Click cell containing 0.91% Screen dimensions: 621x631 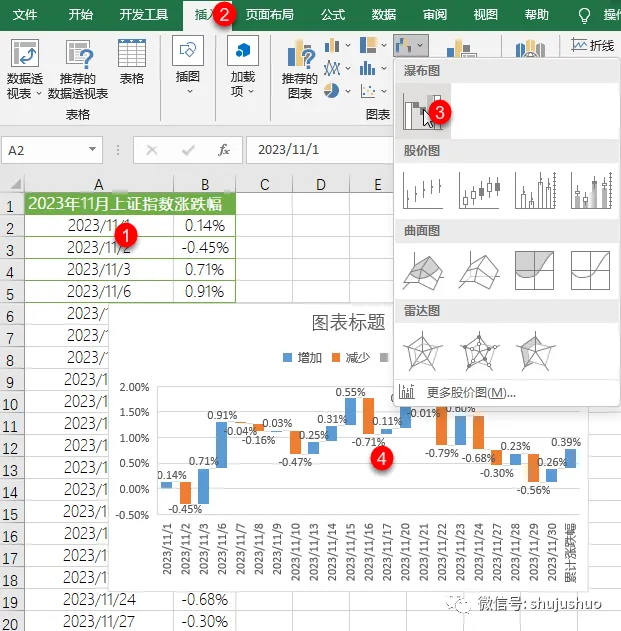(204, 291)
